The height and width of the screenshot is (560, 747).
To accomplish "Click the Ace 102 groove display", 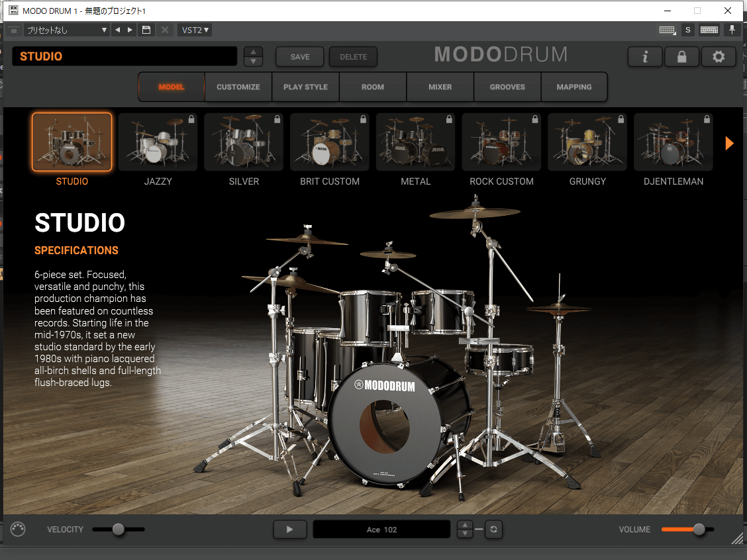I will (381, 529).
